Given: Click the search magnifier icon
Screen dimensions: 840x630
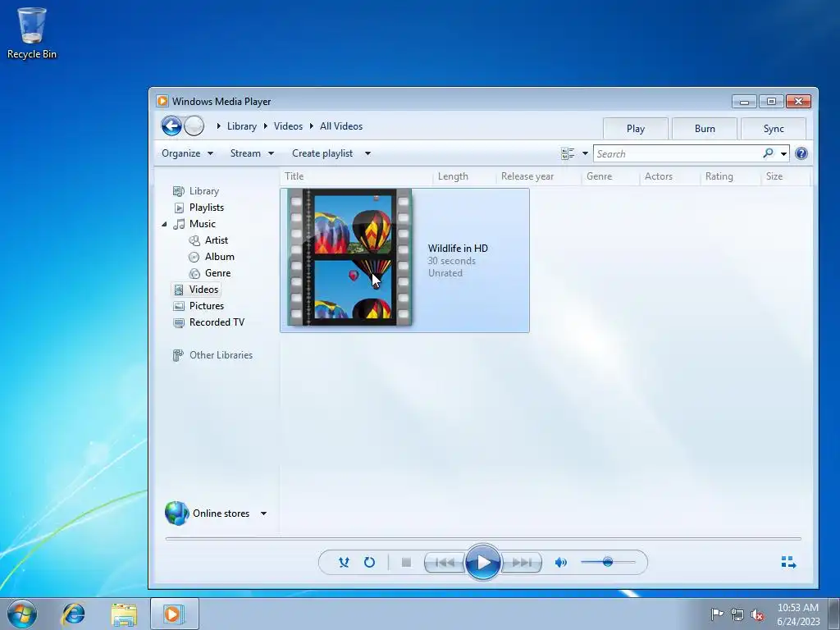Looking at the screenshot, I should [x=768, y=153].
